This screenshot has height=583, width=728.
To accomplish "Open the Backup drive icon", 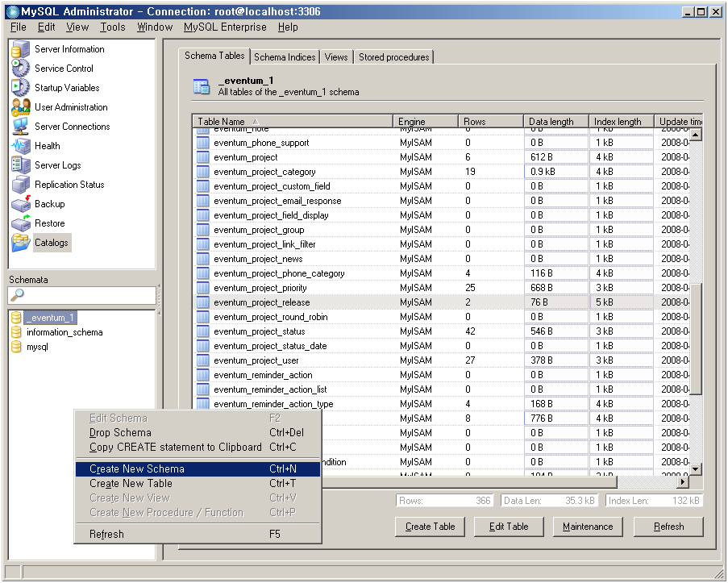I will [20, 204].
